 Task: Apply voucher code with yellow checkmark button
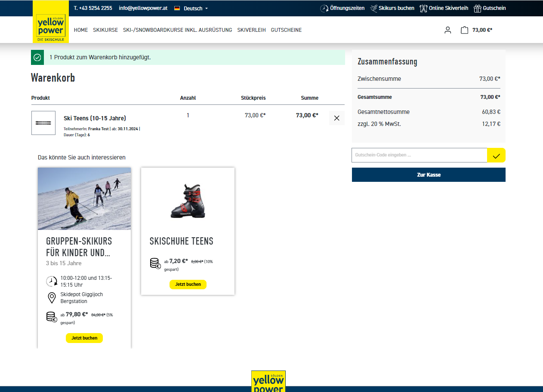click(496, 155)
